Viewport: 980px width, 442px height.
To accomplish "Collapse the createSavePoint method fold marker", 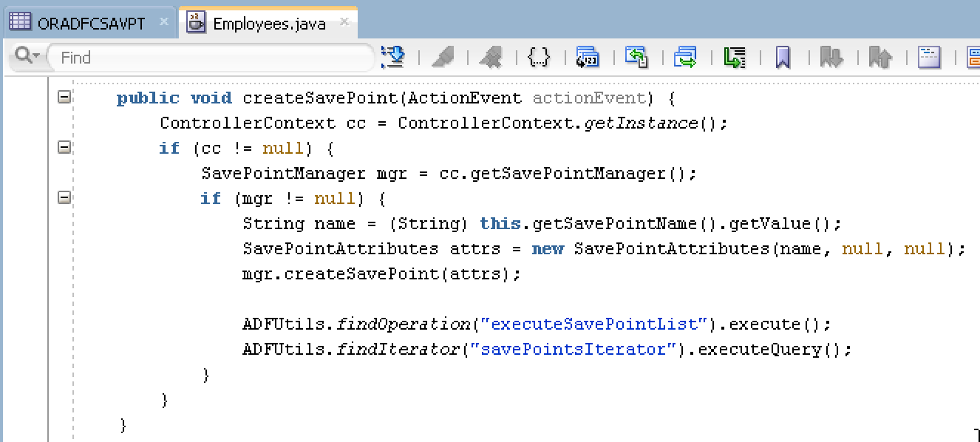I will (64, 96).
